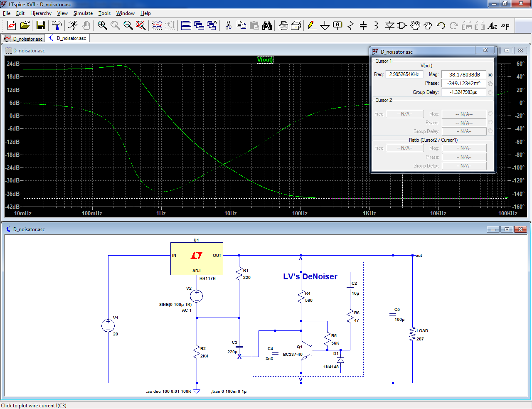Click the Cursor 1 Freq input field
Screen dimensions: 532x409
(404, 74)
